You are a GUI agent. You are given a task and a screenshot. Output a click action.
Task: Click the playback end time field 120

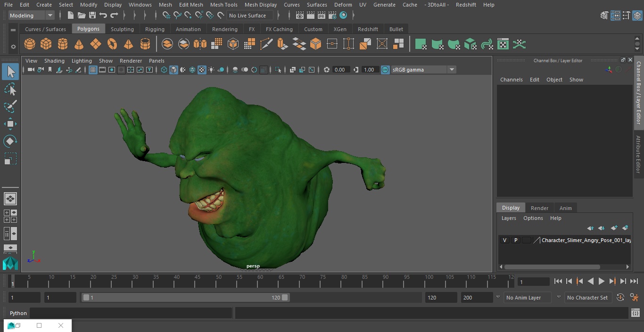(x=440, y=298)
